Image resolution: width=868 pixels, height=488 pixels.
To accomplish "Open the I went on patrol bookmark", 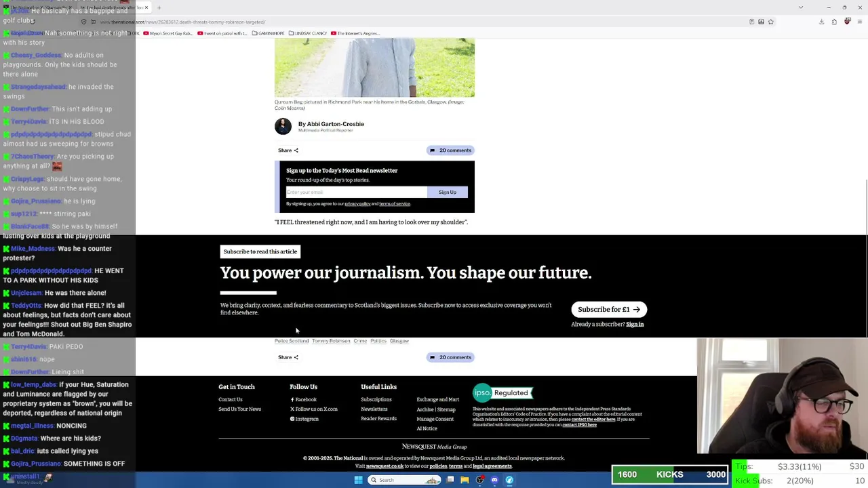I will coord(223,33).
